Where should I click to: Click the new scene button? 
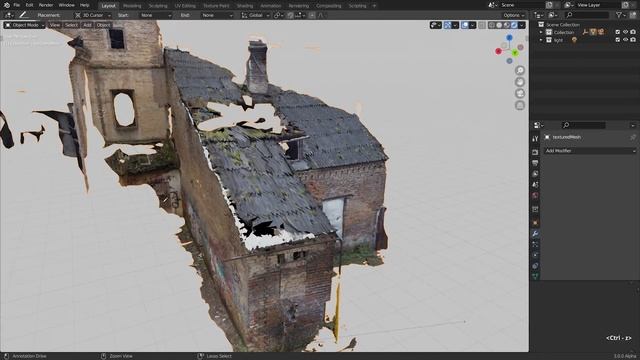tap(549, 5)
